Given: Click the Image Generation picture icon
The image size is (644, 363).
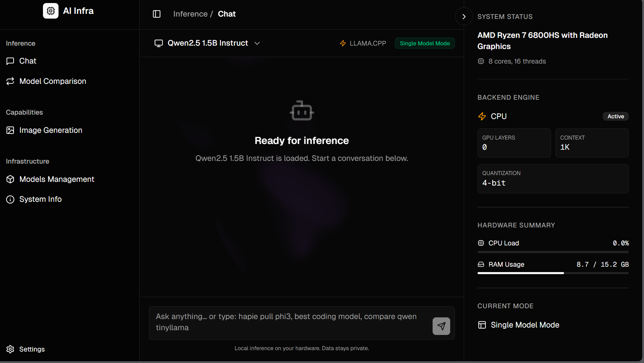Looking at the screenshot, I should (10, 130).
